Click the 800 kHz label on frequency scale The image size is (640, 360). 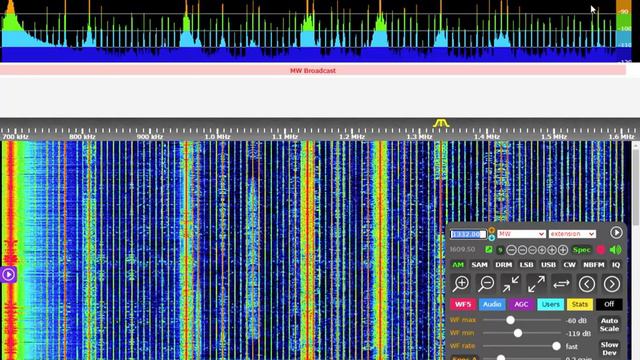[82, 137]
